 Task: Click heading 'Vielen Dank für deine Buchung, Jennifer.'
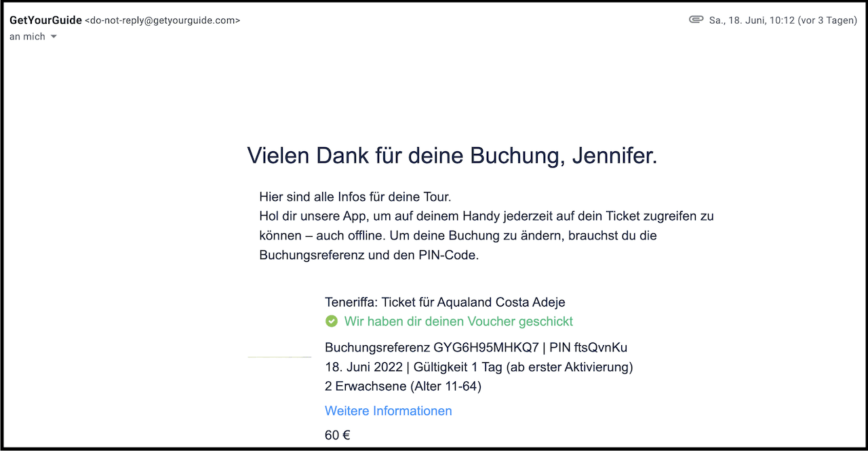[x=452, y=155]
